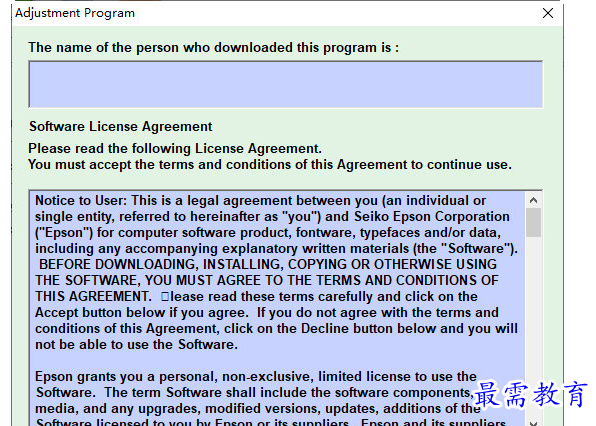Click 'The name of the person' label

point(213,48)
